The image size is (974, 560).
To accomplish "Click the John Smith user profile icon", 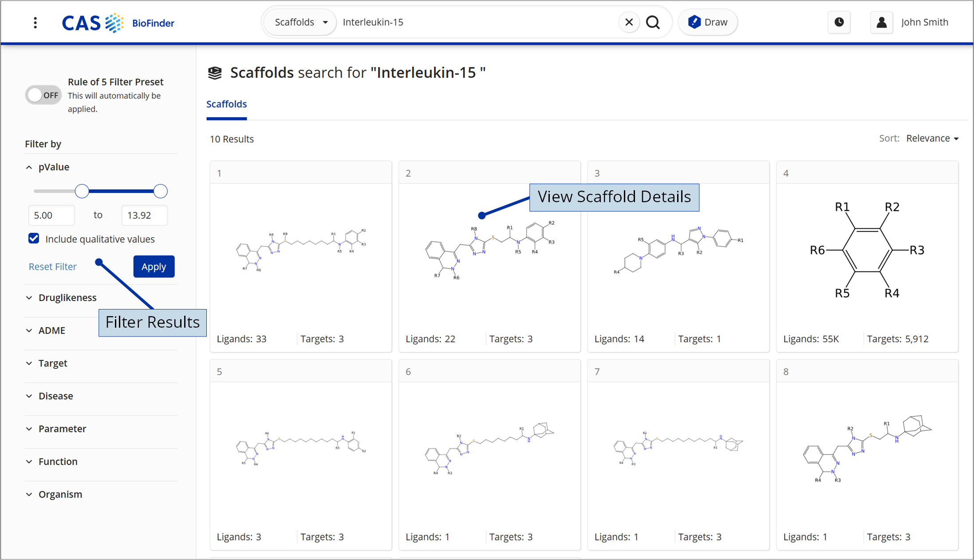I will 881,22.
